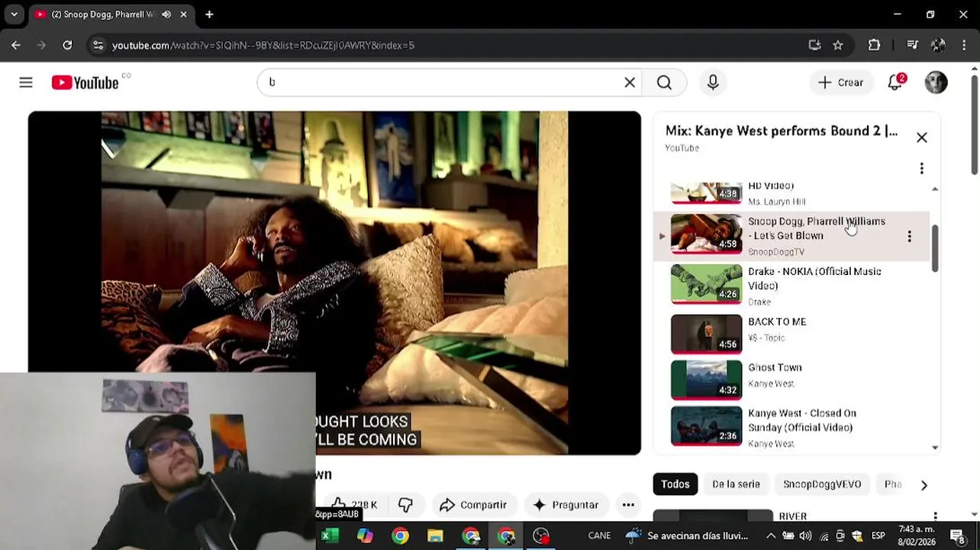This screenshot has width=980, height=550.
Task: Open the tab search dropdown arrow
Action: (14, 15)
